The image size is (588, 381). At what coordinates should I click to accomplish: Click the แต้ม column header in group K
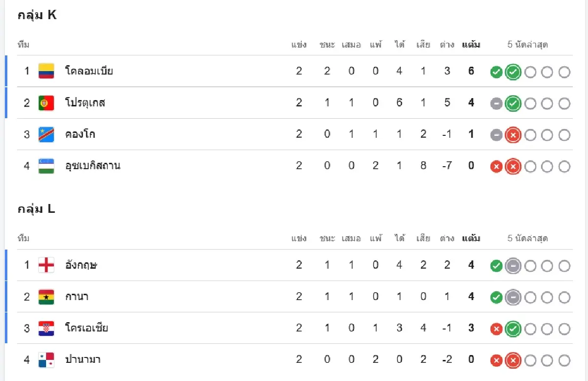coord(471,45)
